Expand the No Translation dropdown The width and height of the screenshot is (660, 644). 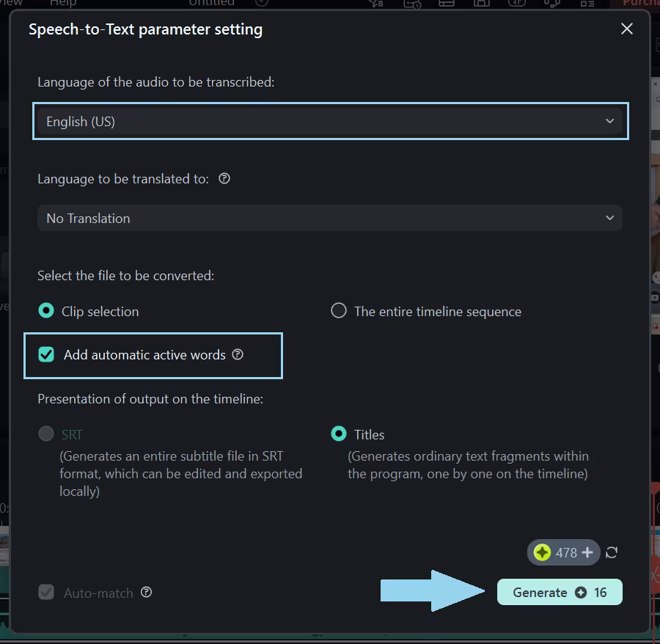point(330,219)
